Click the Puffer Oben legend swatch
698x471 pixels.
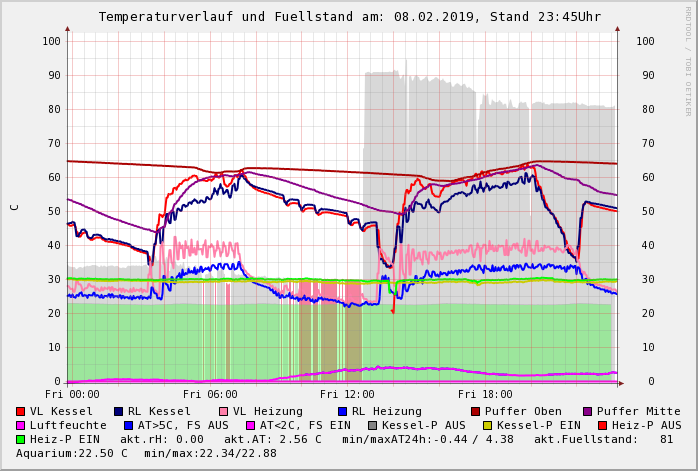point(476,411)
